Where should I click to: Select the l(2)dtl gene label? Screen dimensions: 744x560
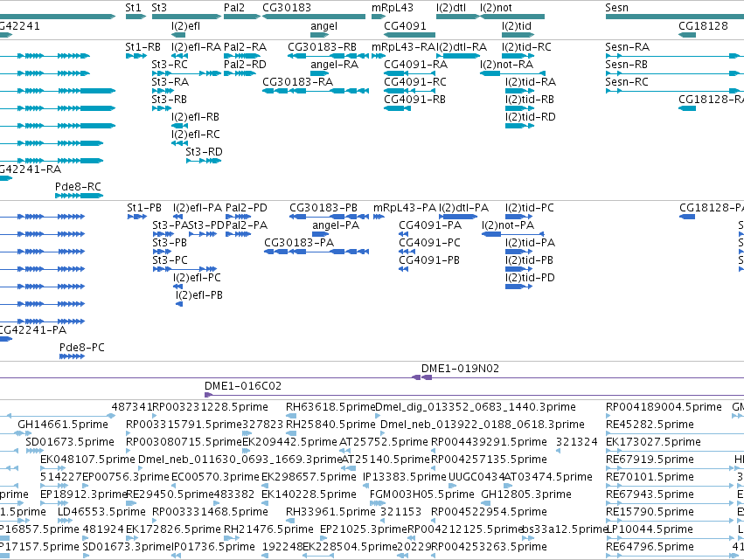coord(451,8)
